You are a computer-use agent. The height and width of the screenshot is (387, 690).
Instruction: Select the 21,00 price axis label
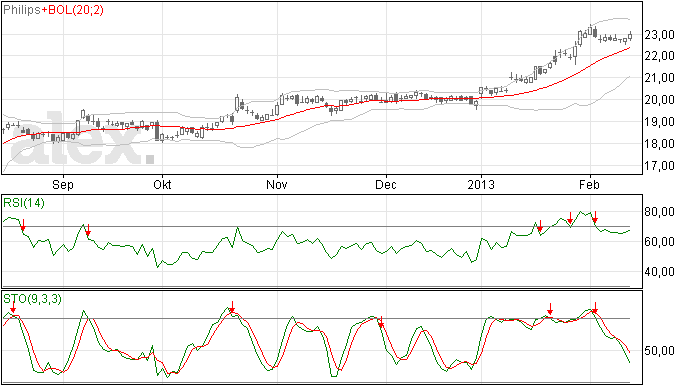pyautogui.click(x=659, y=78)
